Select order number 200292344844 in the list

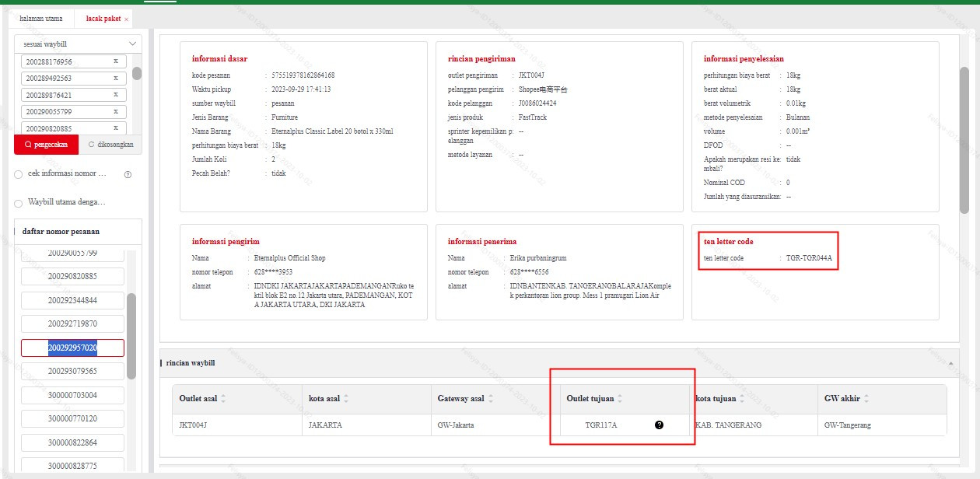pos(72,300)
